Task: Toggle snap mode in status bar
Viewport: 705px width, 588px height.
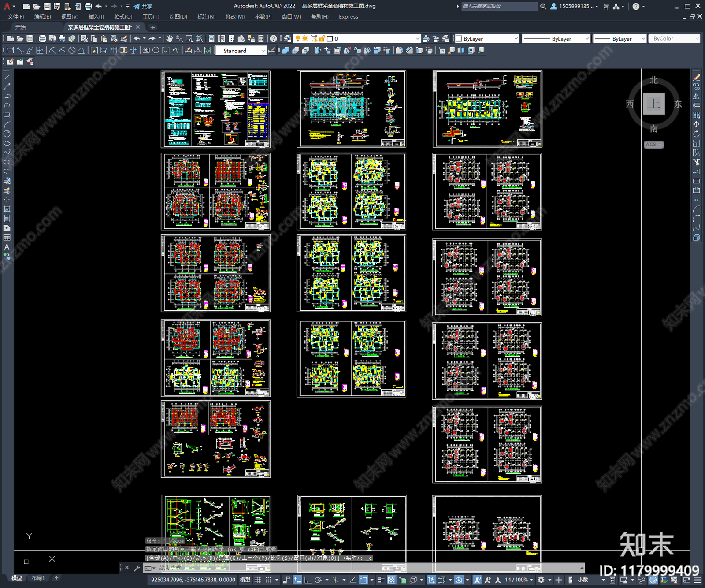Action: (268, 580)
